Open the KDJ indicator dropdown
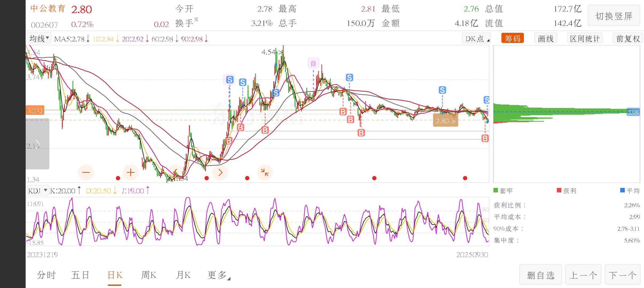The height and width of the screenshot is (288, 644). click(x=38, y=191)
